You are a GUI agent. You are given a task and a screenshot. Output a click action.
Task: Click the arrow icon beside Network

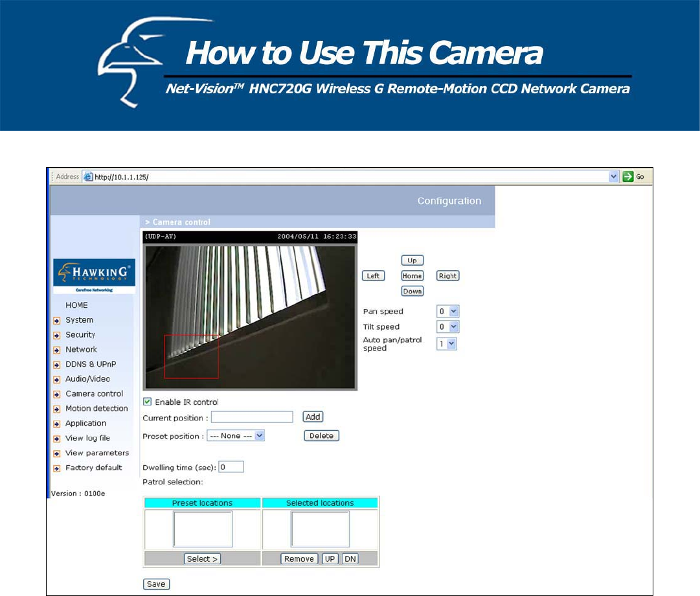pos(57,350)
